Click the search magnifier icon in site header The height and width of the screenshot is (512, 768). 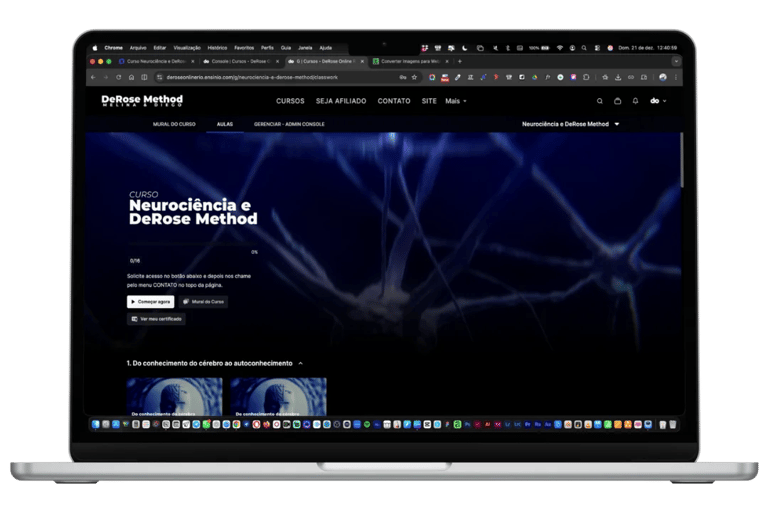(600, 101)
